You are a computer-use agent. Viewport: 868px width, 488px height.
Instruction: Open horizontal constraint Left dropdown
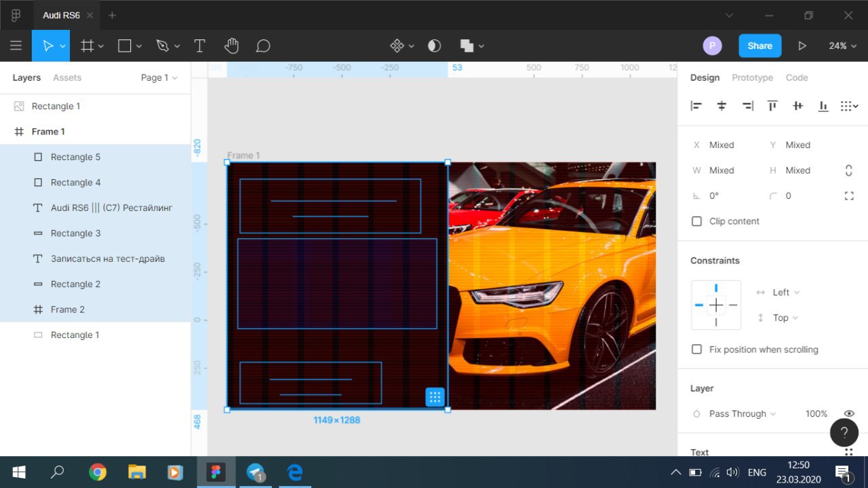tap(786, 292)
